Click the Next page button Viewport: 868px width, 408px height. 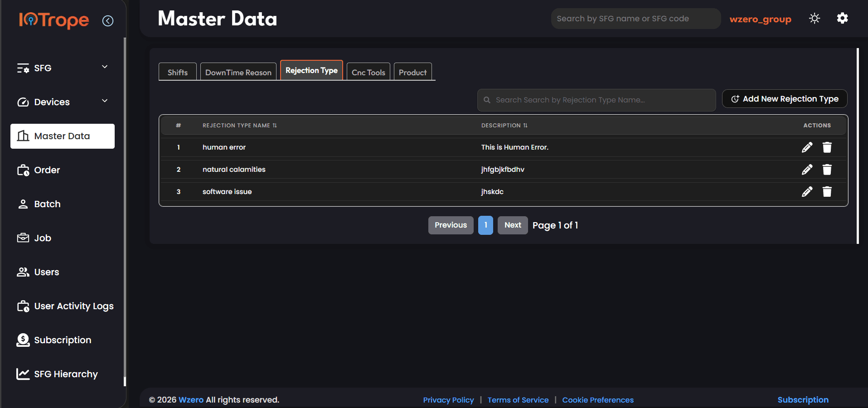pos(513,225)
